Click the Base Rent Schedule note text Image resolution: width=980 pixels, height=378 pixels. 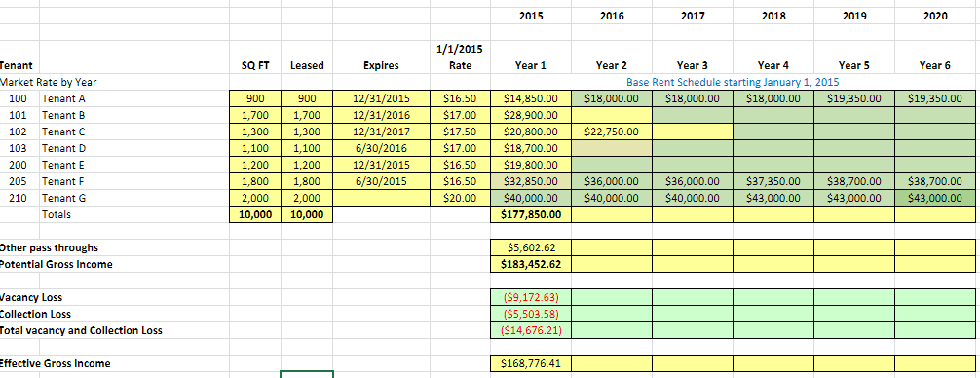click(x=733, y=82)
